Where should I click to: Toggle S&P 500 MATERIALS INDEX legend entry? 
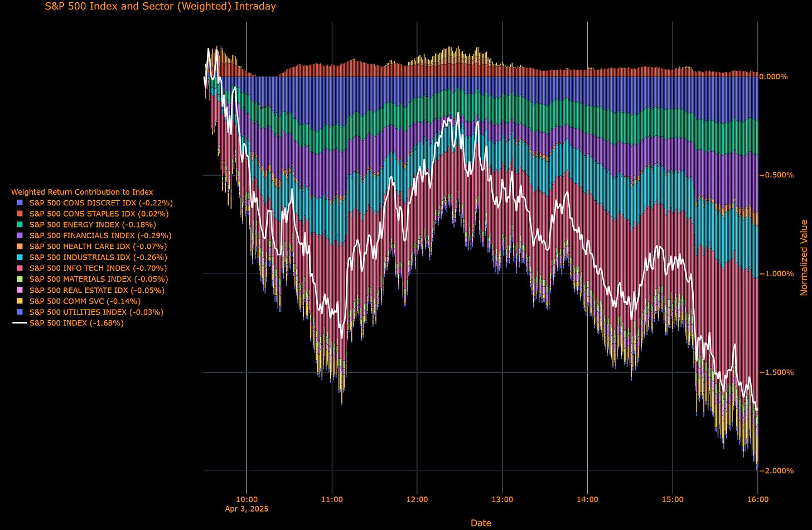[91, 279]
